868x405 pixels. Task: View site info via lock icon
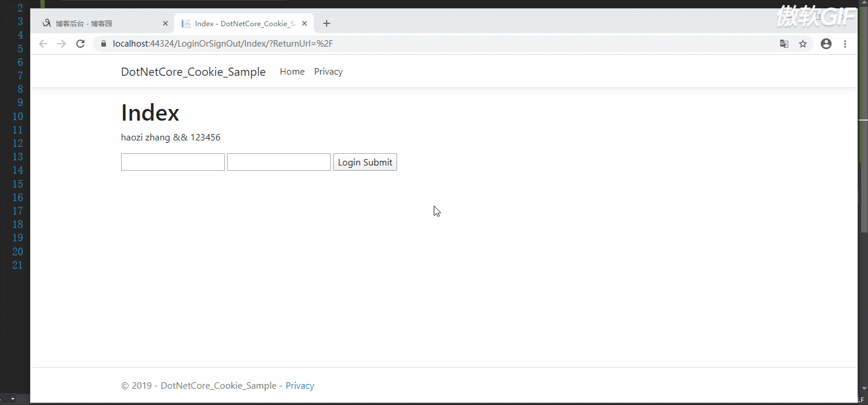coord(104,44)
